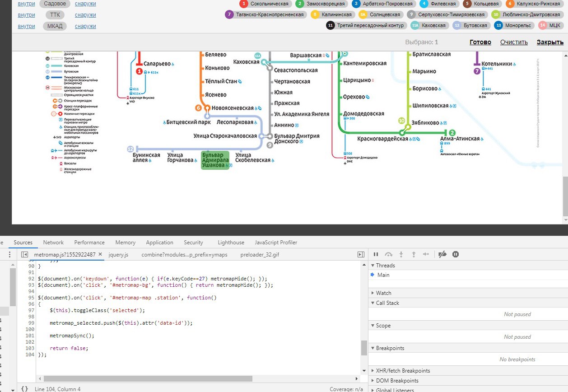The width and height of the screenshot is (568, 392).
Task: Select line 2 Замоскворецкая filter
Action: (322, 4)
